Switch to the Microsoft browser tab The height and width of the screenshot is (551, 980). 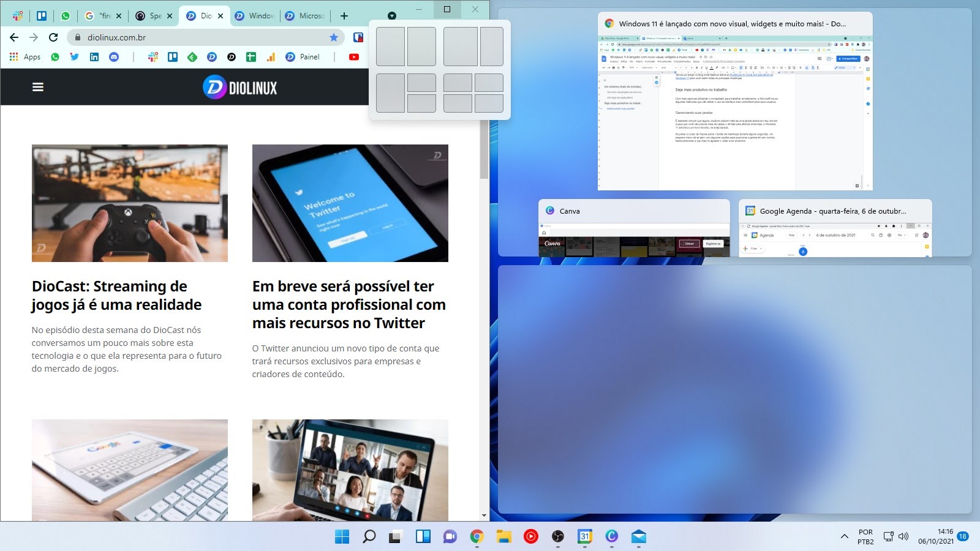[306, 15]
